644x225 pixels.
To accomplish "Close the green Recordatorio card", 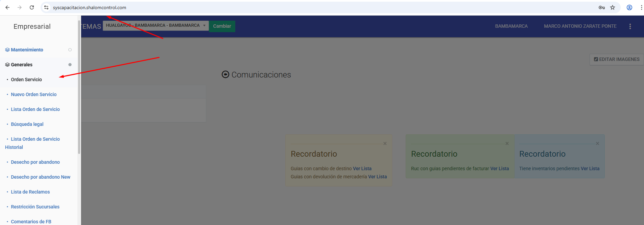I will point(507,143).
